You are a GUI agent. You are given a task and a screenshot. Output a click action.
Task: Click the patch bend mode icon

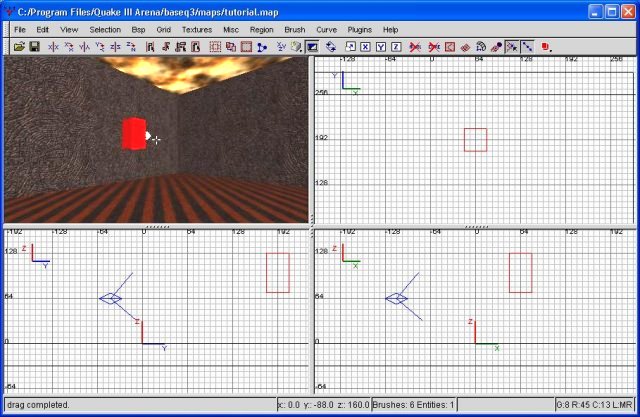(x=481, y=47)
